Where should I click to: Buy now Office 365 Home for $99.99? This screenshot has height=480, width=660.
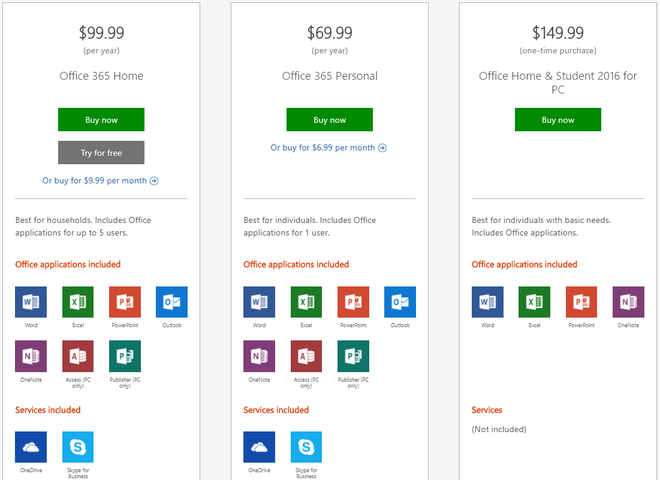(101, 120)
